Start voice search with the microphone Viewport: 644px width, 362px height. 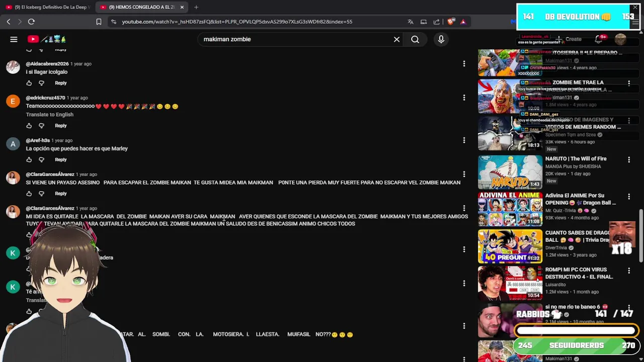(441, 39)
